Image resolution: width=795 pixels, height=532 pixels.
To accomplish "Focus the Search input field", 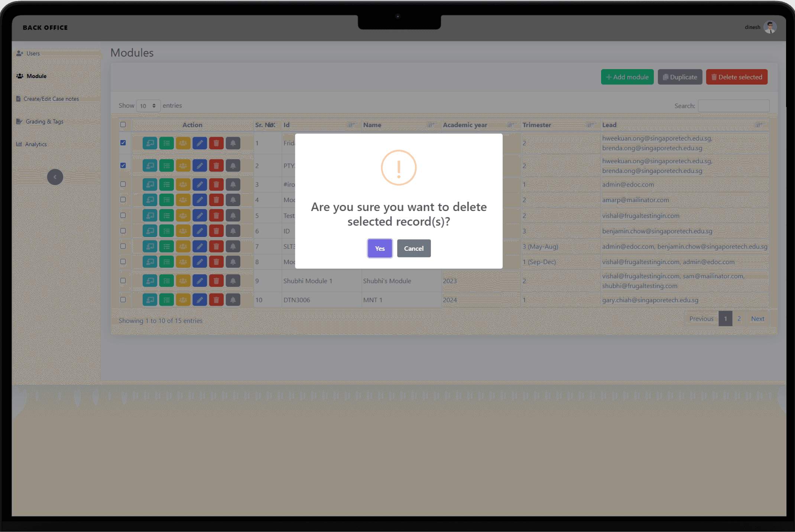I will coord(733,106).
